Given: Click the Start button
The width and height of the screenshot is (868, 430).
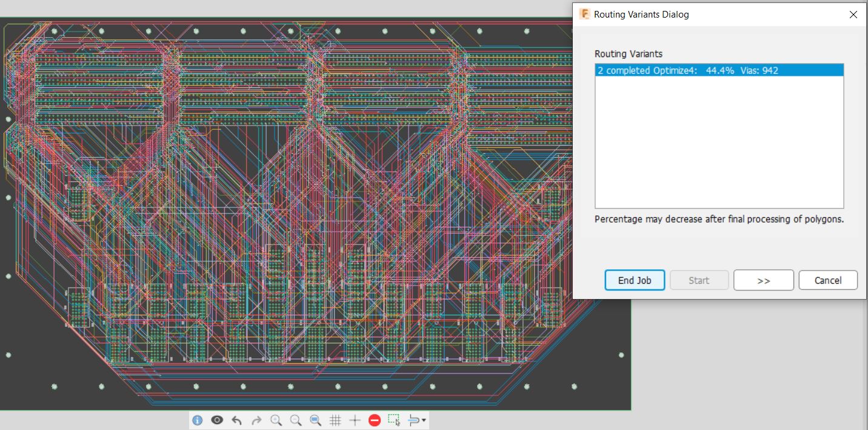Looking at the screenshot, I should pos(699,280).
